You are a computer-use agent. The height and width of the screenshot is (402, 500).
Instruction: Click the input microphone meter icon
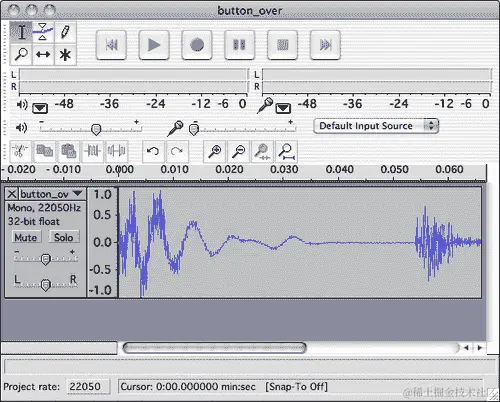(x=265, y=105)
